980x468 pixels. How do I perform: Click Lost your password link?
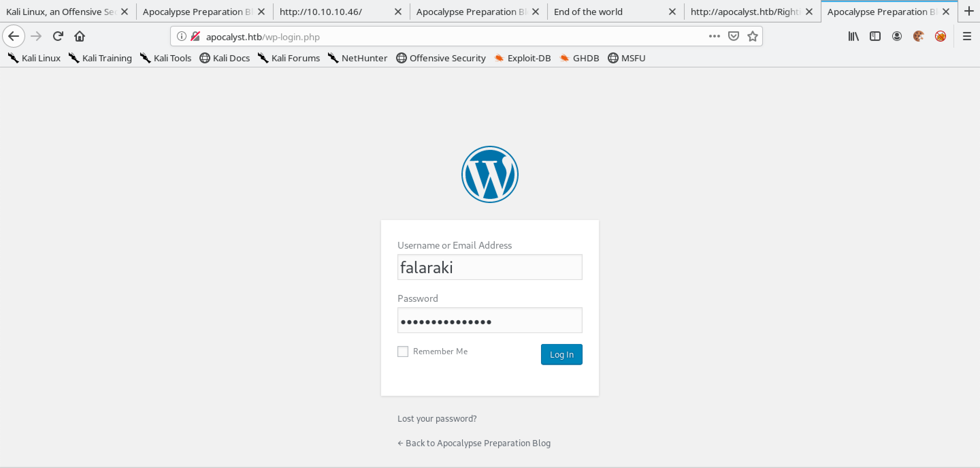(438, 419)
